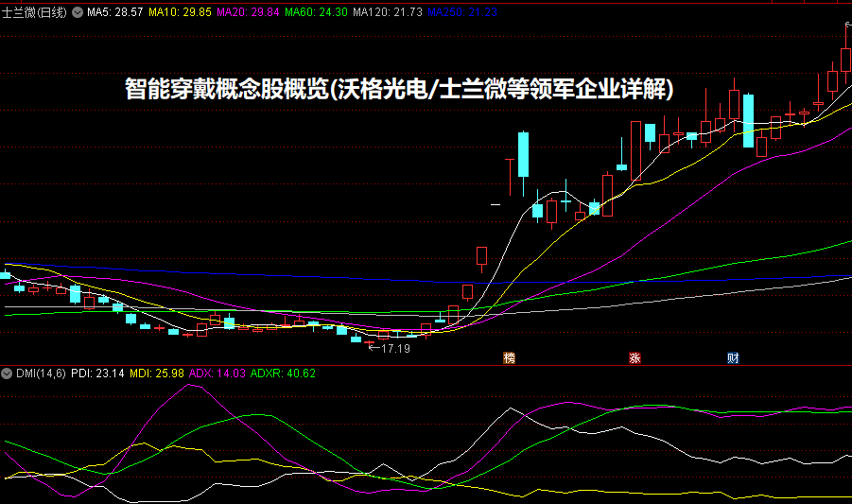This screenshot has width=852, height=504.
Task: Click the 榜 marker icon
Action: tap(509, 357)
